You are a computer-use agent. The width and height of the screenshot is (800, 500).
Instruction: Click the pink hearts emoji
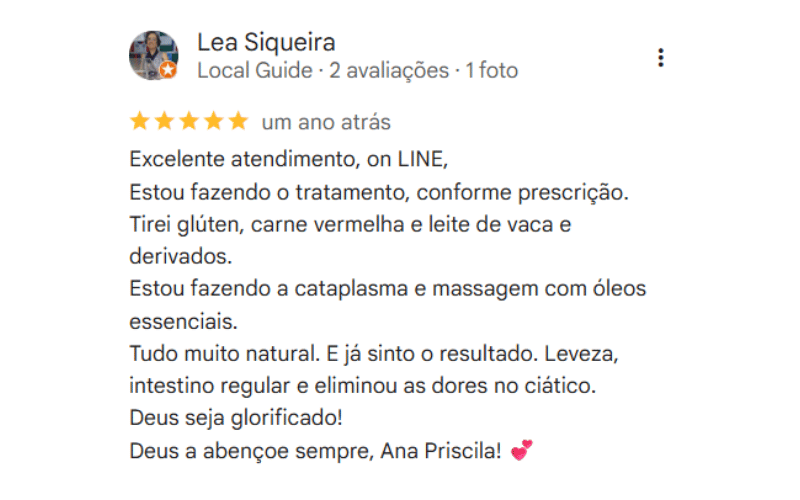pos(521,451)
